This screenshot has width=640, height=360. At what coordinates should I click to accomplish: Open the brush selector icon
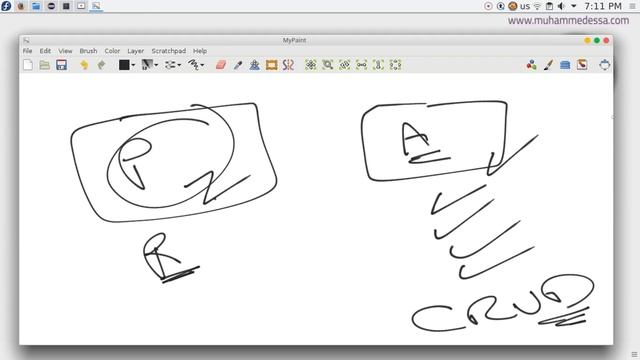tap(147, 65)
